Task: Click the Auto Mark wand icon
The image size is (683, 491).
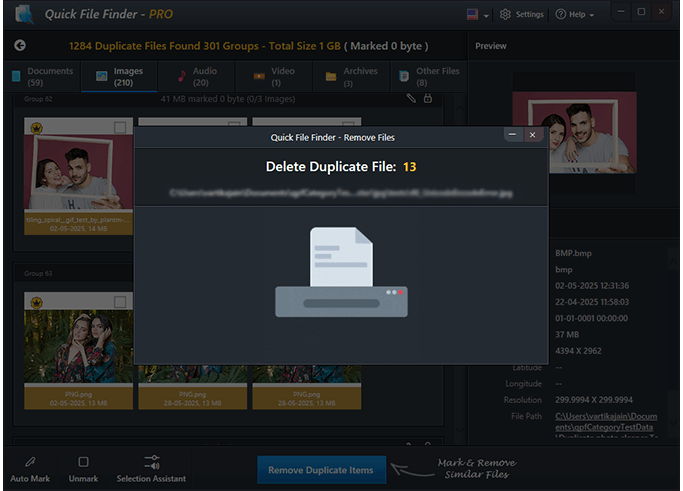Action: [x=30, y=462]
